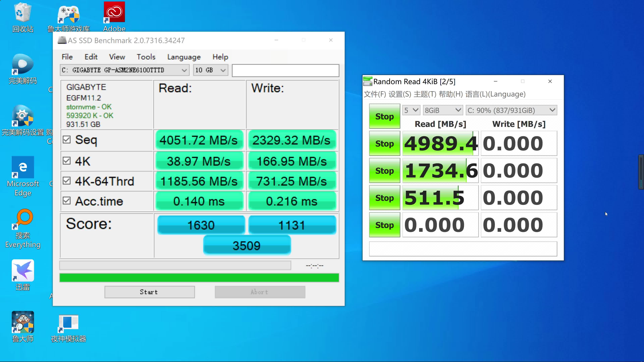
Task: Toggle the 4K-64Thrd benchmark checkbox
Action: (67, 181)
